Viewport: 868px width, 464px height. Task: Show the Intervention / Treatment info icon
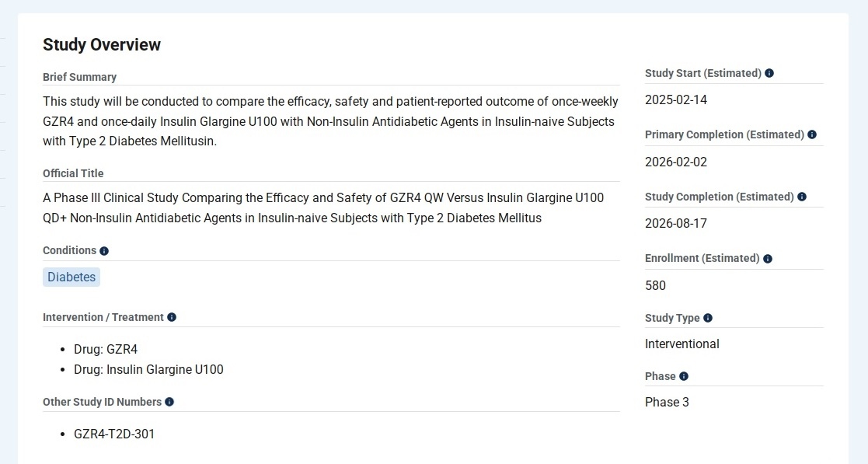pos(172,317)
